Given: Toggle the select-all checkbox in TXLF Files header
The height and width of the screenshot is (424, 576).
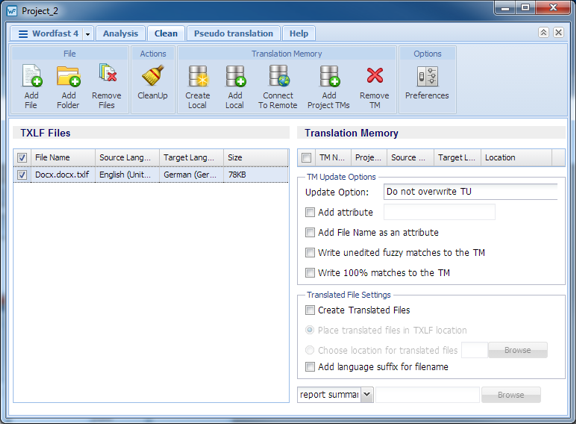Looking at the screenshot, I should click(22, 158).
